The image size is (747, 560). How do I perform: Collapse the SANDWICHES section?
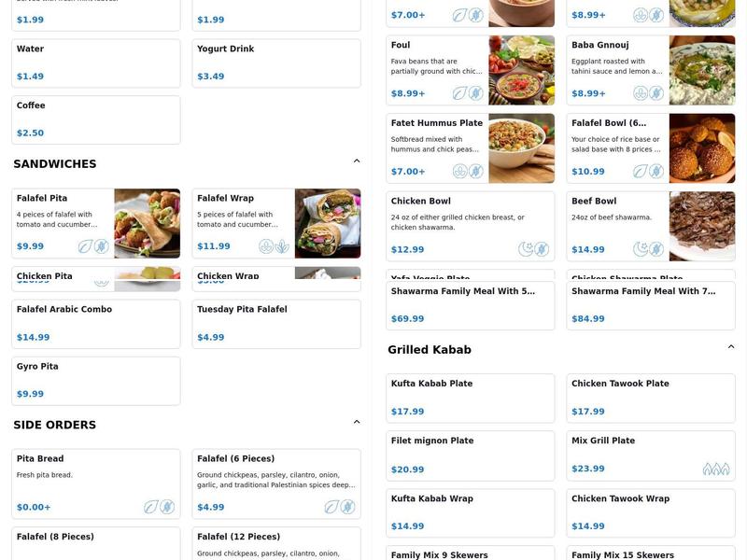click(x=356, y=160)
